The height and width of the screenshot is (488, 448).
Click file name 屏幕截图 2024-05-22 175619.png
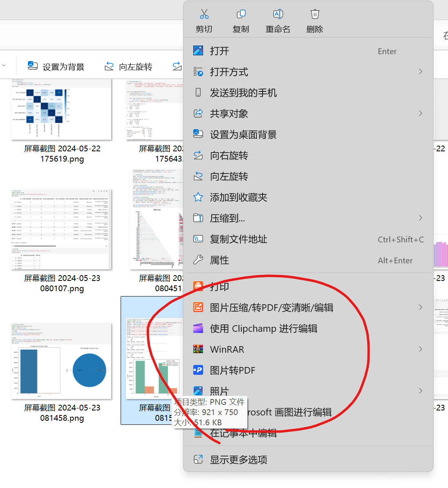[x=62, y=154]
